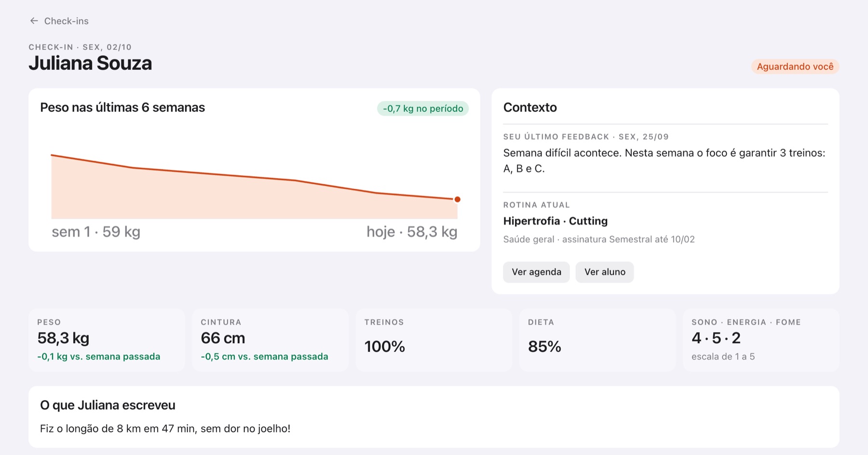Click Juliana's note about the 8 km longão
This screenshot has height=455, width=868.
pyautogui.click(x=165, y=428)
